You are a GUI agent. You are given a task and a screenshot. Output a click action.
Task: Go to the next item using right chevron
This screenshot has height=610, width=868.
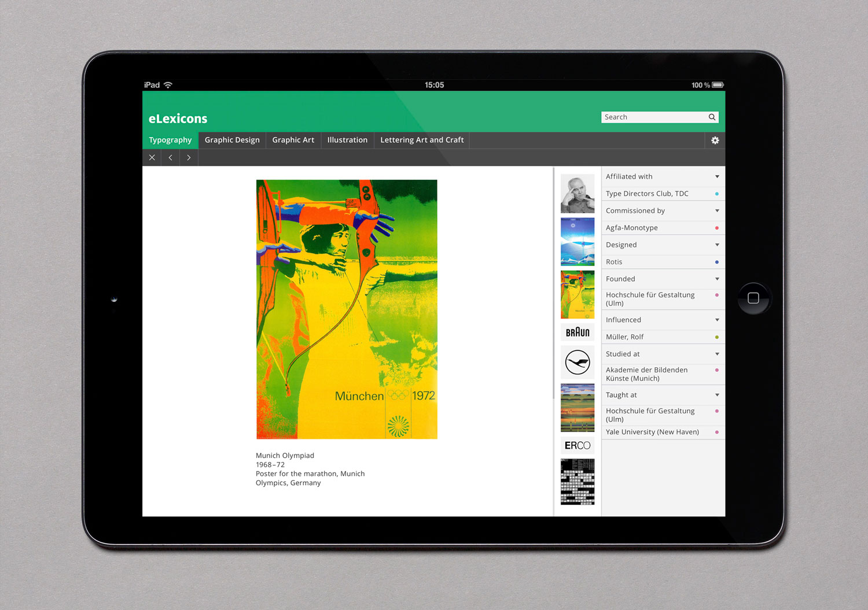click(189, 157)
